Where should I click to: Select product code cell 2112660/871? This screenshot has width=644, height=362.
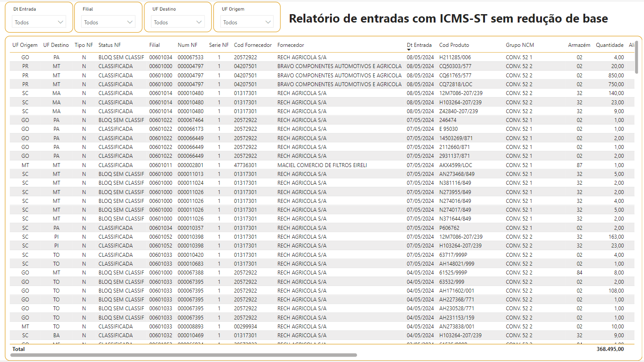455,147
